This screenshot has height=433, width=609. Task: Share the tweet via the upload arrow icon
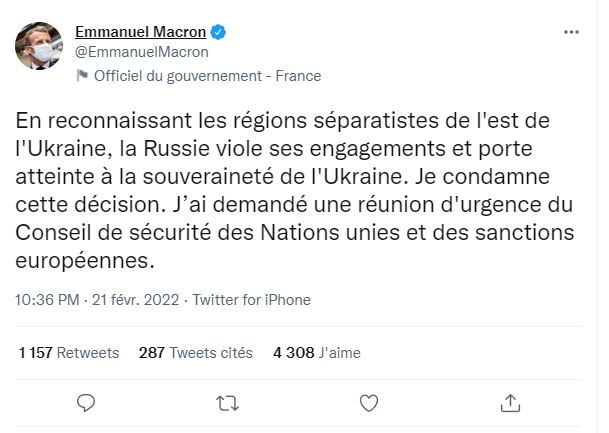tap(510, 403)
